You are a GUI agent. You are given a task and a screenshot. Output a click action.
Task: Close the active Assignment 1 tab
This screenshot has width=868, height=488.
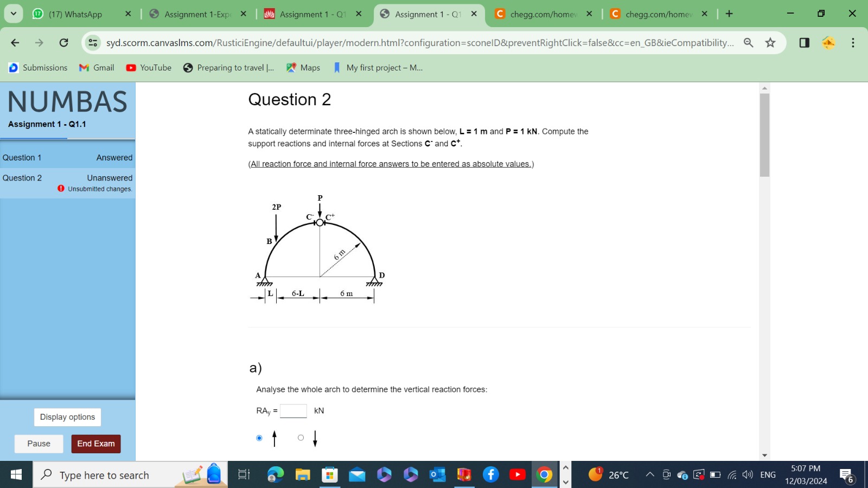pyautogui.click(x=474, y=14)
